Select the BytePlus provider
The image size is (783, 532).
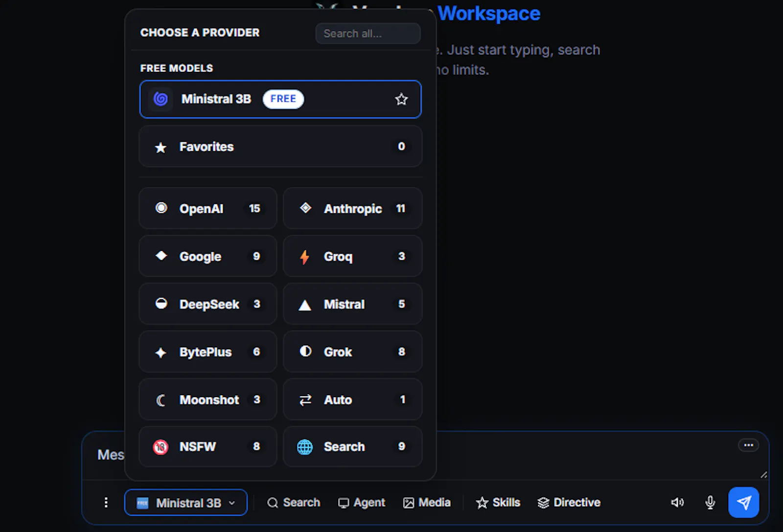click(x=208, y=352)
